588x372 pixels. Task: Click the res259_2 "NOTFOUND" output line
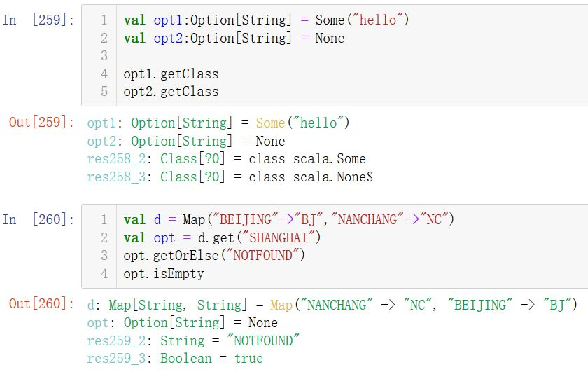pos(193,340)
